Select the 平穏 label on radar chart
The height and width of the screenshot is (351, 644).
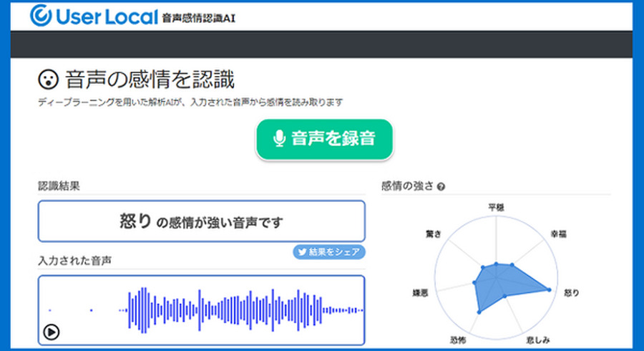(x=496, y=208)
